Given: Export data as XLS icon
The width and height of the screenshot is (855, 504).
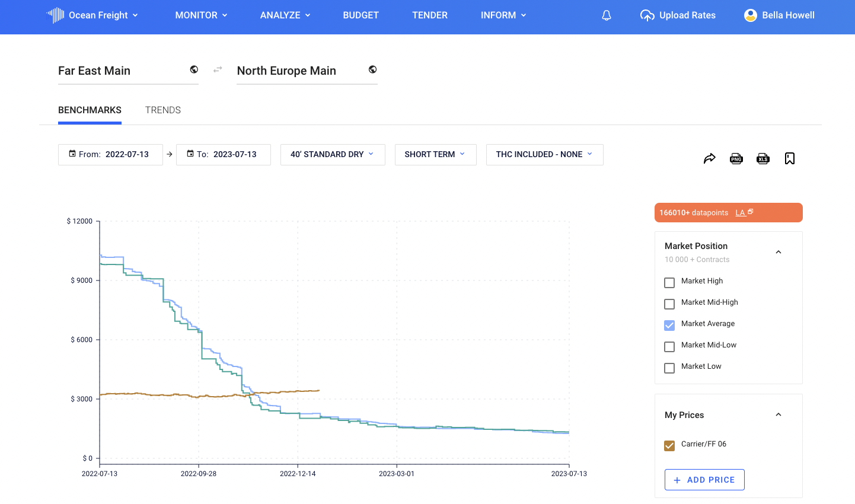Looking at the screenshot, I should [x=763, y=158].
